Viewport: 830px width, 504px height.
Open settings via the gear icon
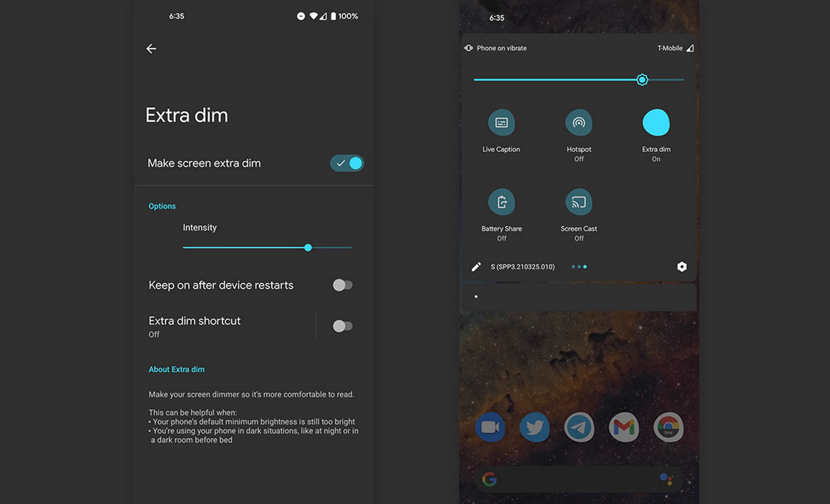[682, 267]
